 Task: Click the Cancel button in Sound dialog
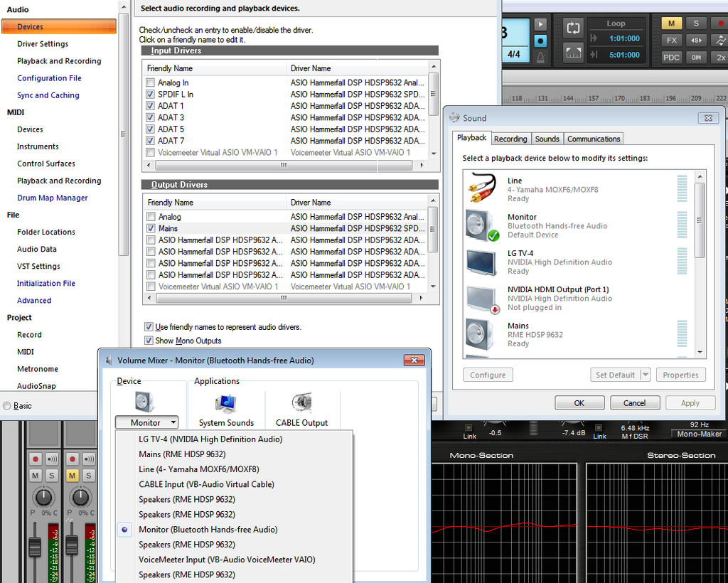(634, 403)
